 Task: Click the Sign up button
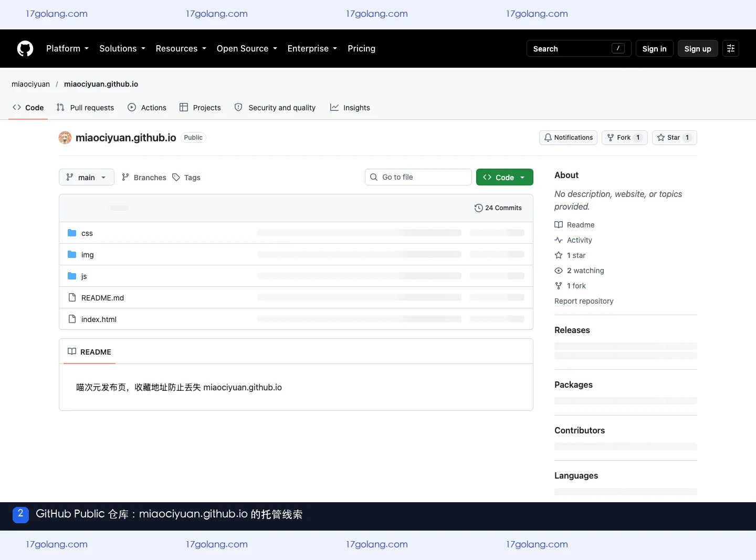[x=698, y=48]
